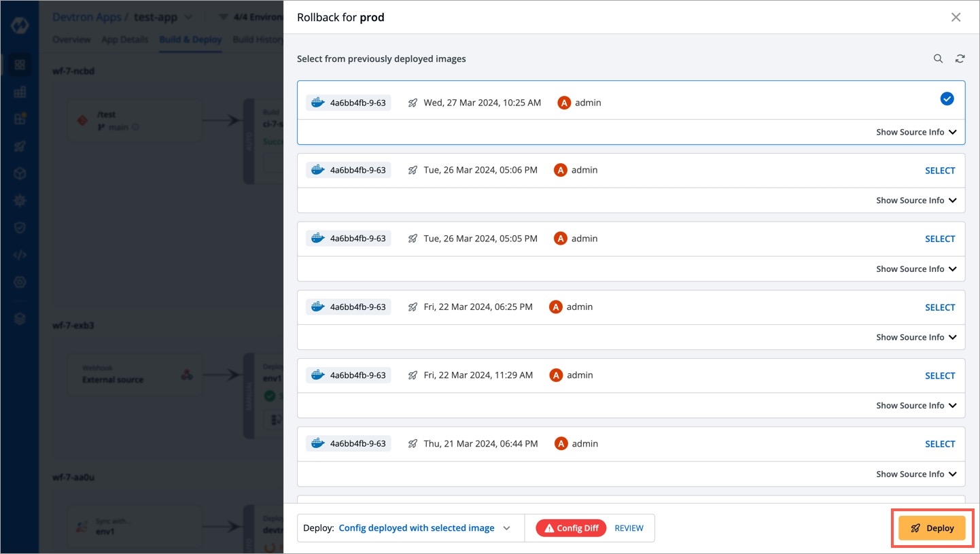
Task: Click the admin avatar in the Wed, 27 Mar row
Action: pyautogui.click(x=564, y=103)
